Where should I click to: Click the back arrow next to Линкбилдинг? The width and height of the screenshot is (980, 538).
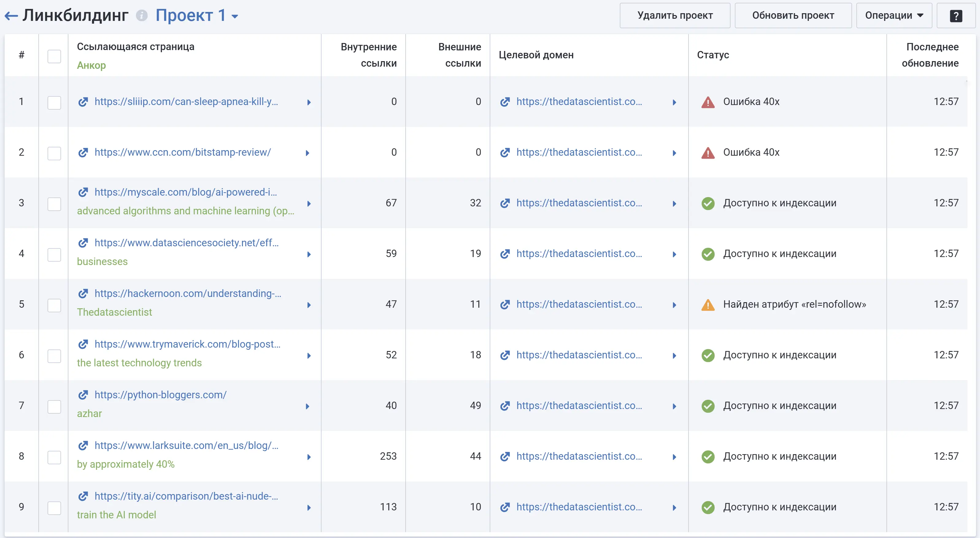click(11, 16)
